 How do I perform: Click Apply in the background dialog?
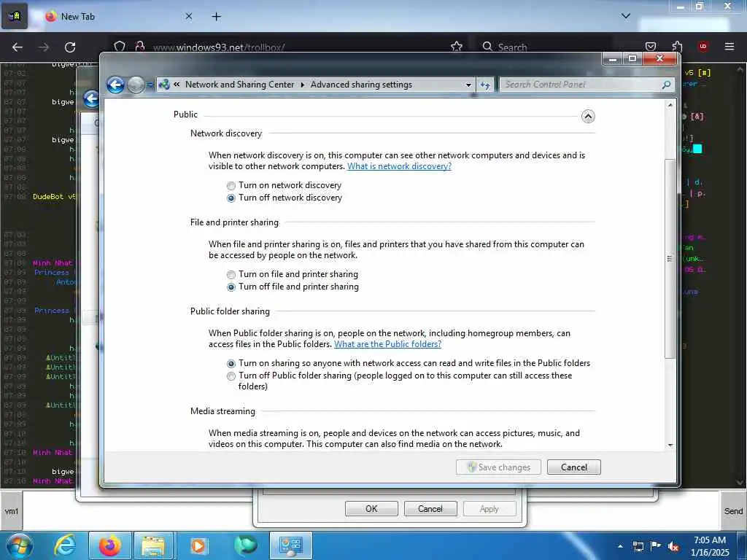tap(489, 508)
